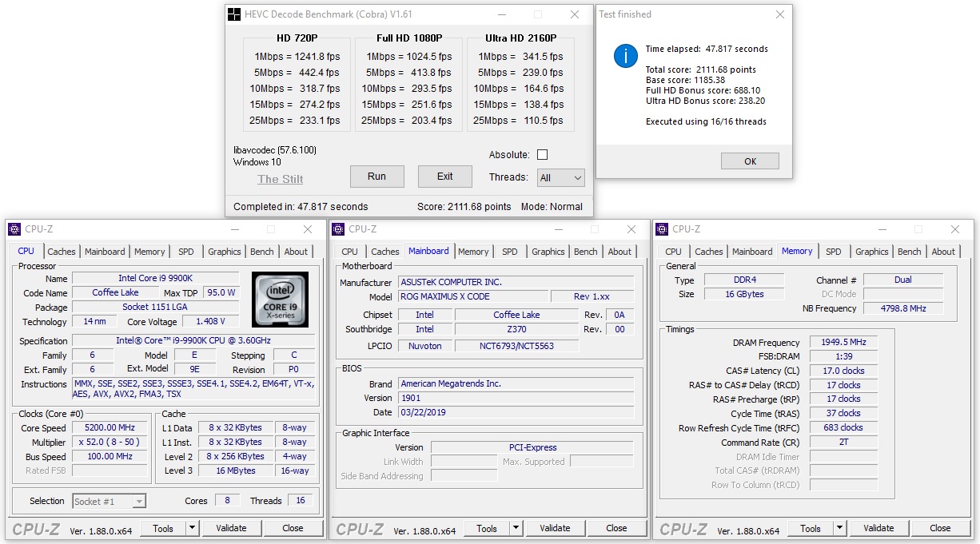Open Memory tab in Mainboard CPU-Z window
Viewport: 980px width, 544px height.
[473, 252]
